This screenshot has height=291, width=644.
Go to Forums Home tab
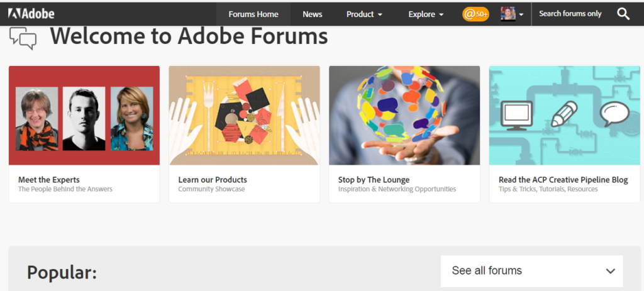pyautogui.click(x=253, y=14)
